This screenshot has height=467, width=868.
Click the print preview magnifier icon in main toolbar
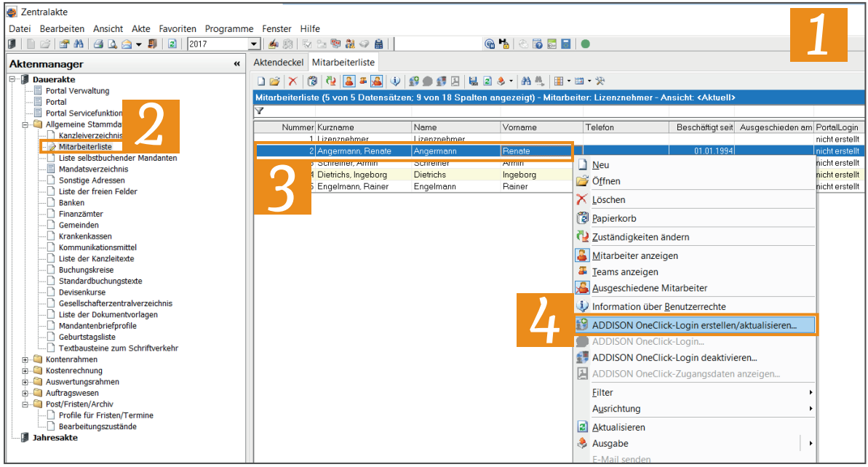[112, 44]
